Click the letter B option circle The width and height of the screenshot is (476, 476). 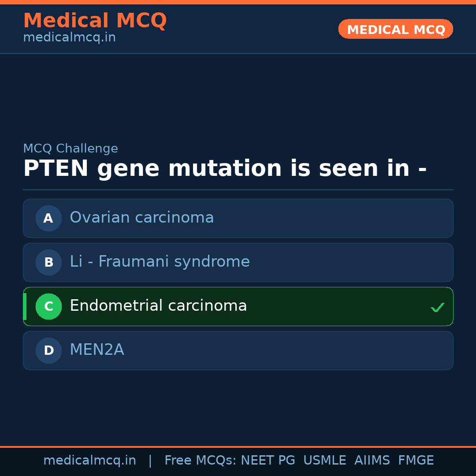[x=48, y=262]
